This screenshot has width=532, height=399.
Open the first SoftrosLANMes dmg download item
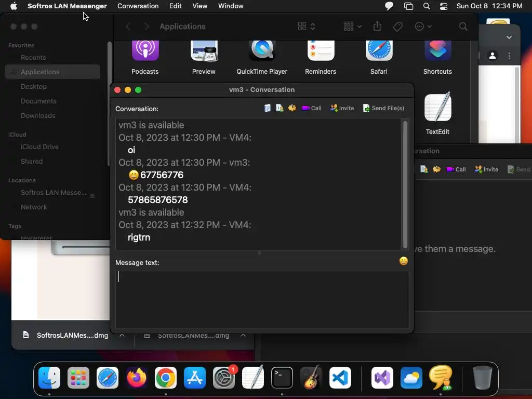(x=66, y=335)
